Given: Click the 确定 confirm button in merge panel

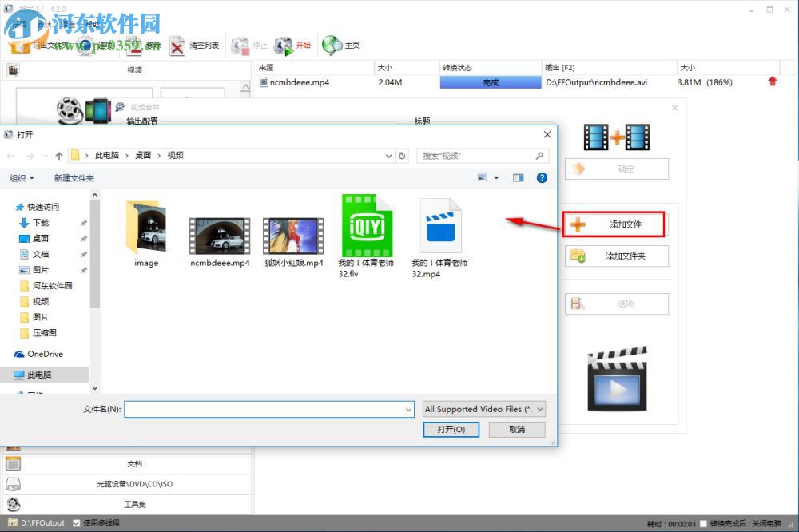Looking at the screenshot, I should (617, 169).
